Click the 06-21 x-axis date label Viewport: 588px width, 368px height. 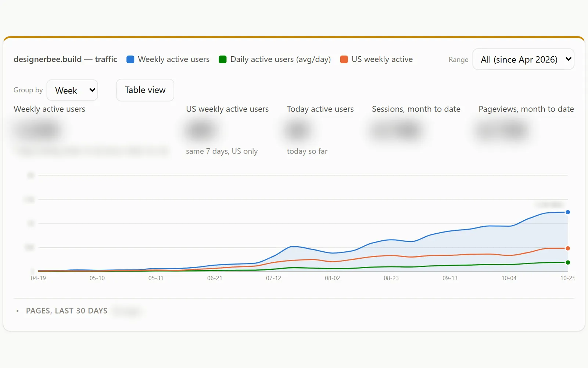(x=215, y=278)
